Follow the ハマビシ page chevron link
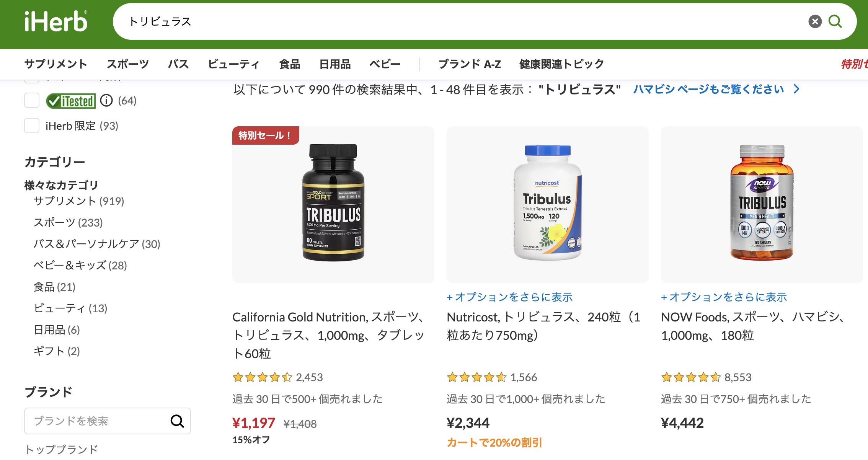868x460 pixels. (x=796, y=89)
